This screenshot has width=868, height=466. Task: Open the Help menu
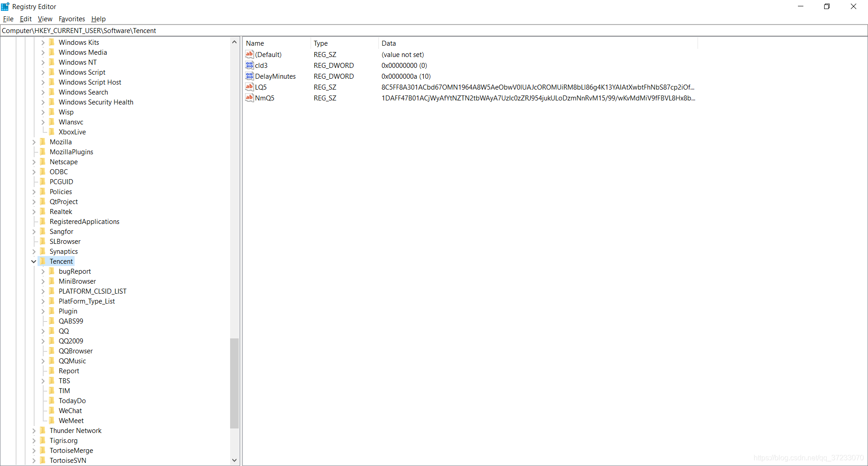click(x=98, y=19)
